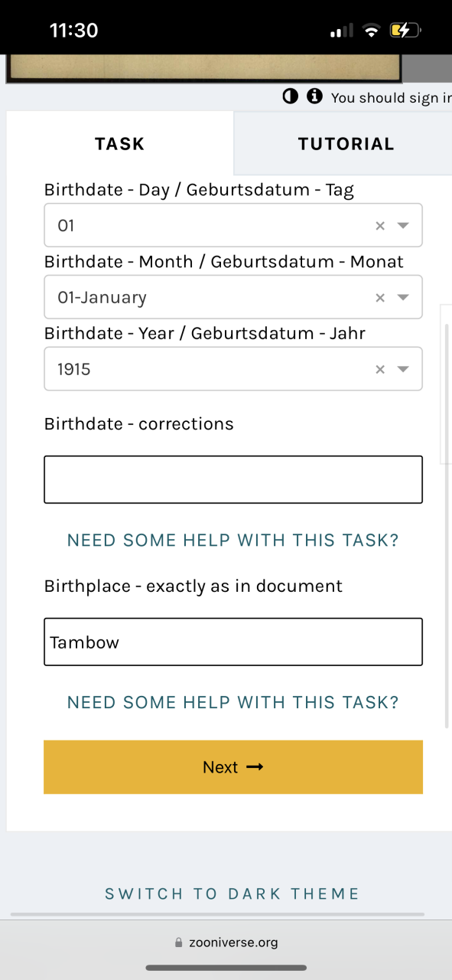Tap the Wi-Fi status icon
Image resolution: width=452 pixels, height=980 pixels.
[372, 31]
